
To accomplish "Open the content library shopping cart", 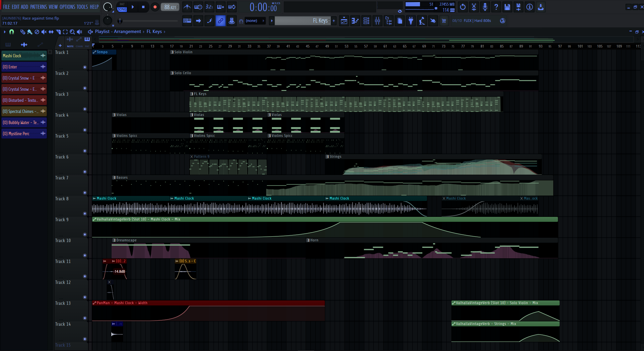I will 444,21.
